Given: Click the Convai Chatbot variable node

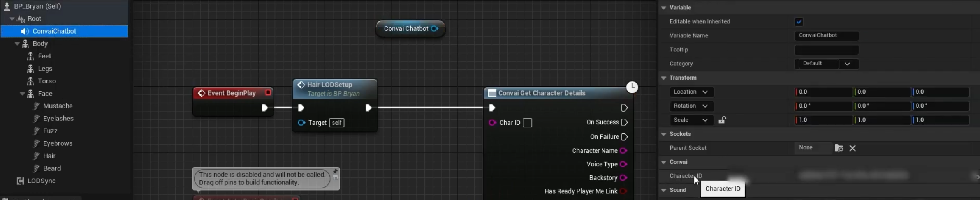Looking at the screenshot, I should pos(410,28).
